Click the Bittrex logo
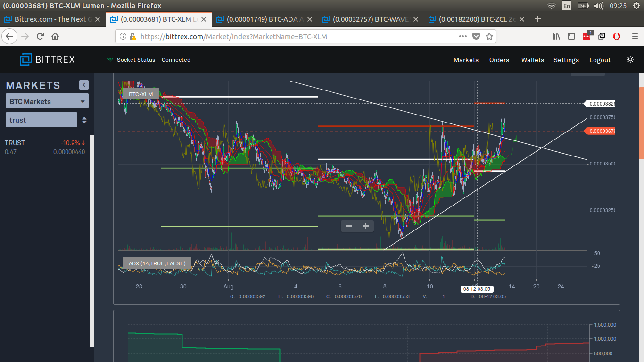644x362 pixels. (47, 59)
